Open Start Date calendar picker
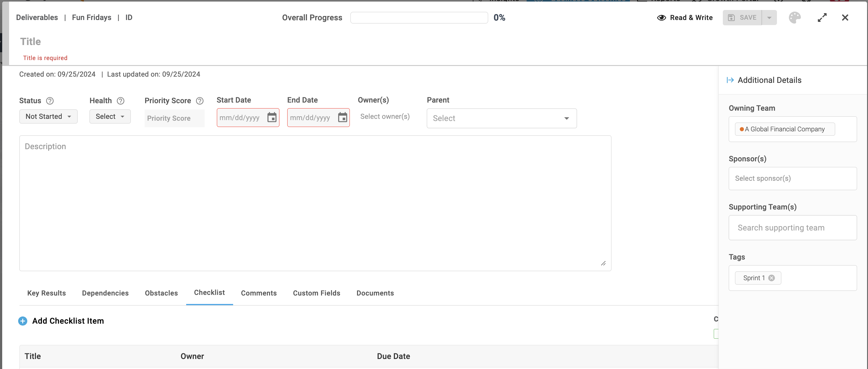The width and height of the screenshot is (868, 369). 272,118
